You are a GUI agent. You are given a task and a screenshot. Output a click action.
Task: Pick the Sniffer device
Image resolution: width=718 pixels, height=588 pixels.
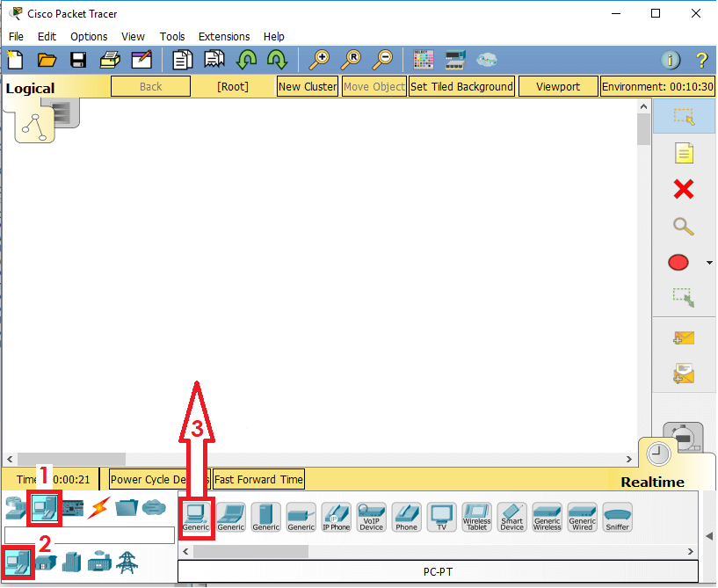coord(617,517)
